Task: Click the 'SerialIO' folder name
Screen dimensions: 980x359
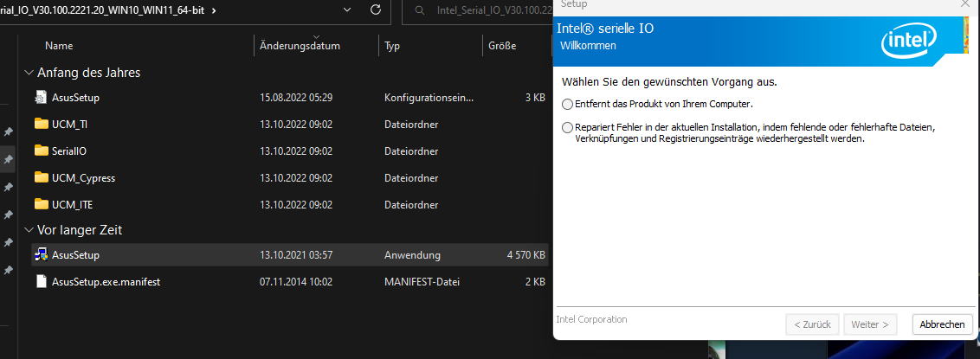Action: point(69,151)
